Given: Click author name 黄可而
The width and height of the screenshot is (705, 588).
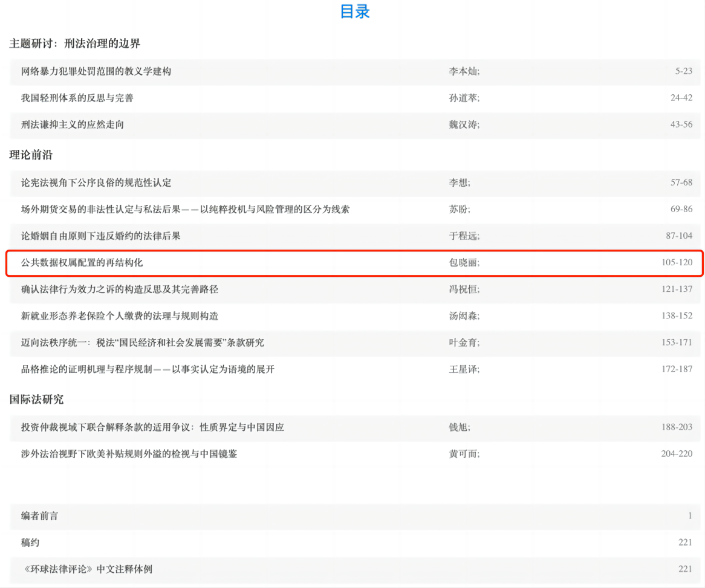Looking at the screenshot, I should [x=463, y=454].
